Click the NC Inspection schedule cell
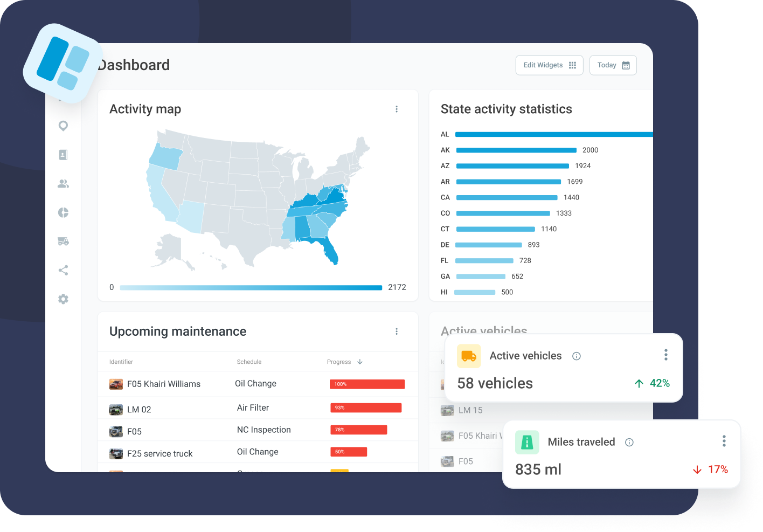 (263, 430)
